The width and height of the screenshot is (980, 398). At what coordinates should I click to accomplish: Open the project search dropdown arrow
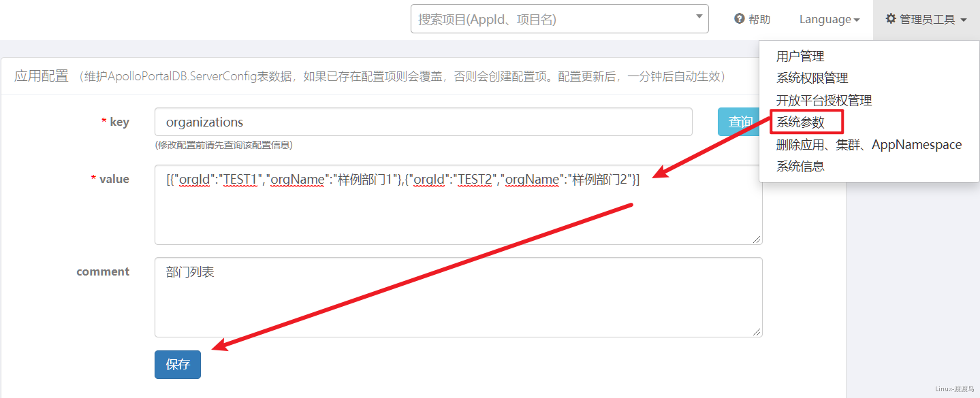[x=699, y=17]
